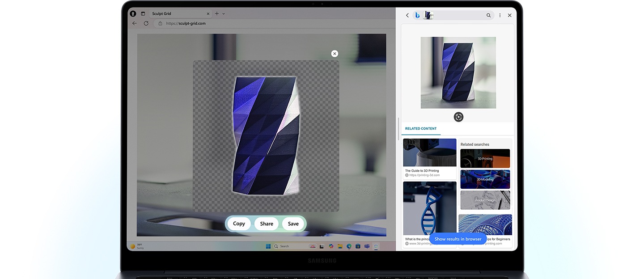Open the 3D Printing related search thumbnail
The width and height of the screenshot is (644, 279).
[x=485, y=158]
